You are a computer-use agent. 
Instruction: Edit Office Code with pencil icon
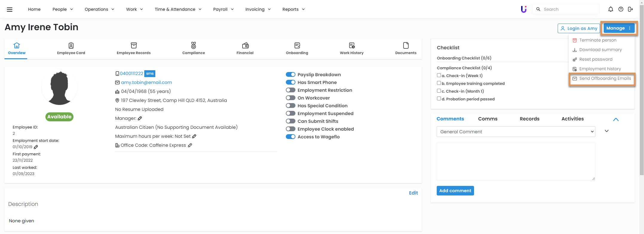click(190, 145)
